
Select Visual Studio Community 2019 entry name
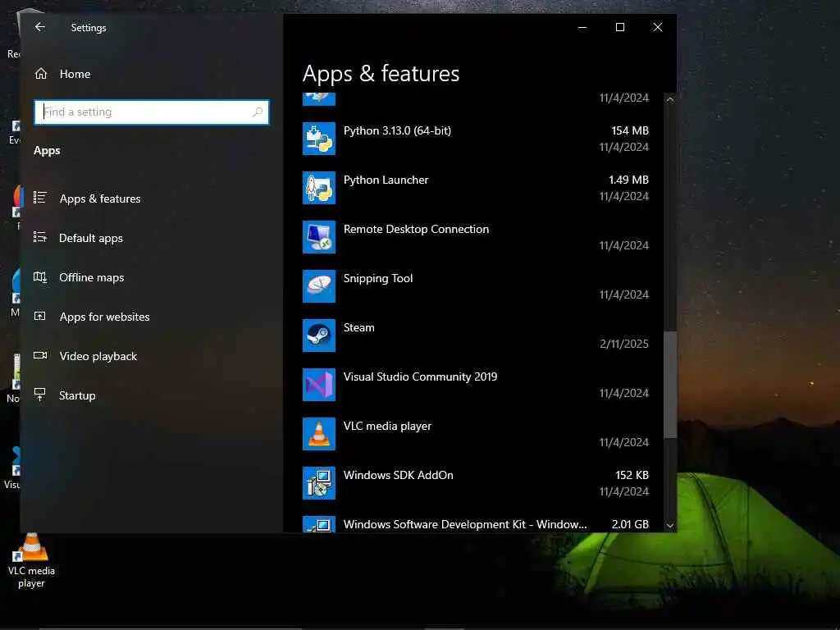[x=420, y=377]
